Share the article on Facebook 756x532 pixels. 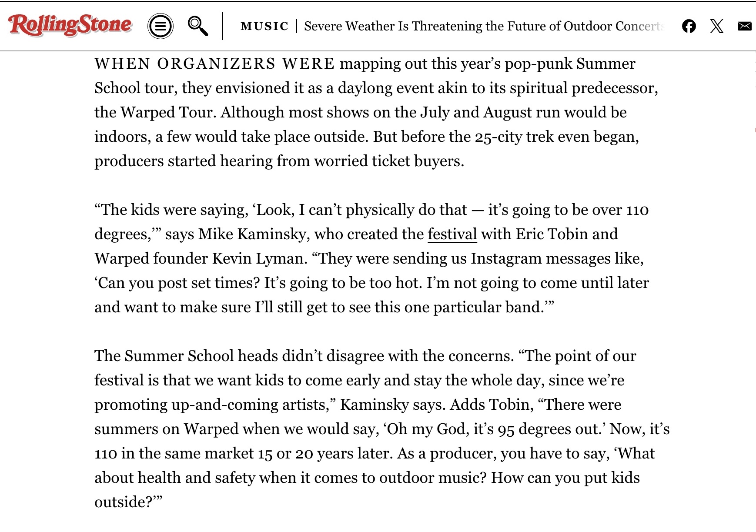click(689, 26)
